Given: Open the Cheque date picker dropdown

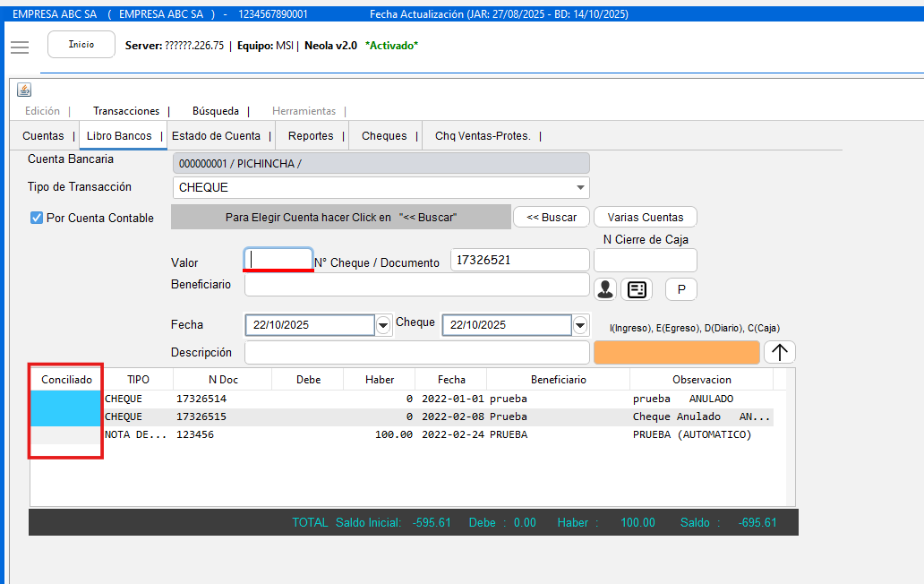Looking at the screenshot, I should tap(581, 325).
